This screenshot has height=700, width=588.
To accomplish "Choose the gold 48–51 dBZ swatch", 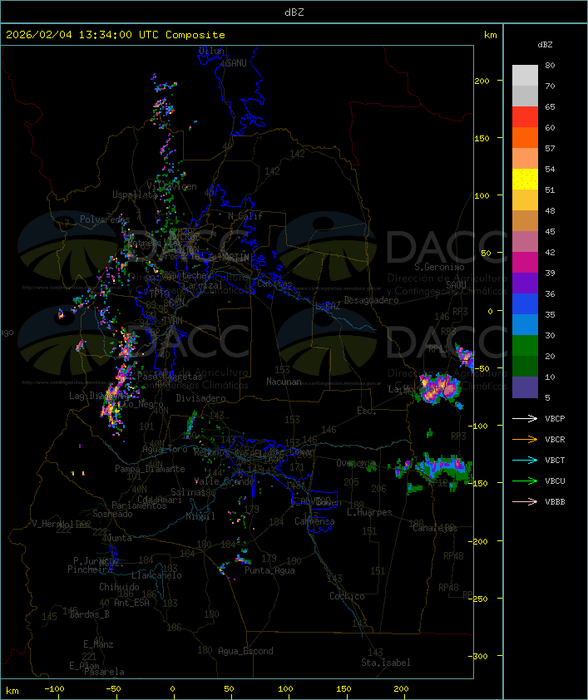I will coord(525,200).
